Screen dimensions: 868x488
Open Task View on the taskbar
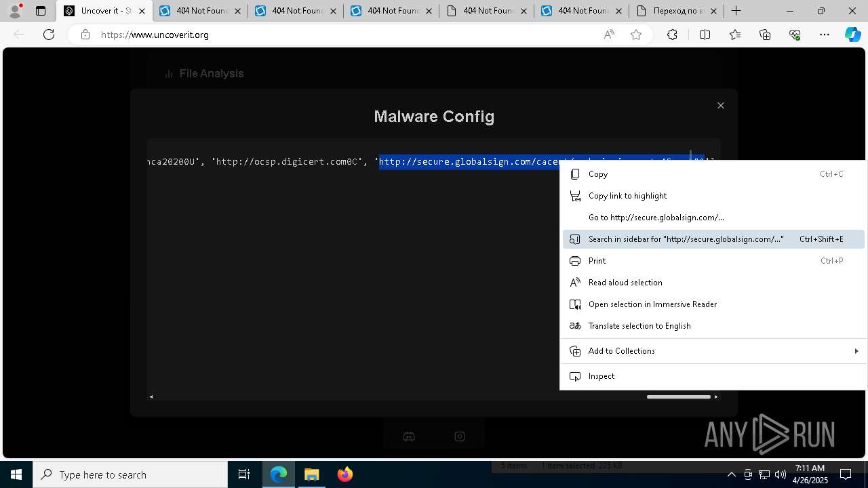[244, 474]
